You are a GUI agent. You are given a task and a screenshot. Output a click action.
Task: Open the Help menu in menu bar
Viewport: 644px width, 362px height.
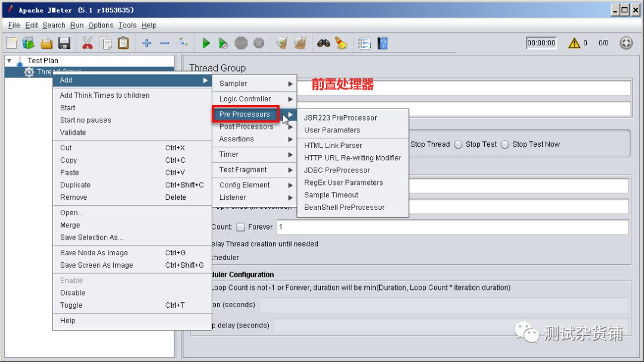tap(149, 25)
